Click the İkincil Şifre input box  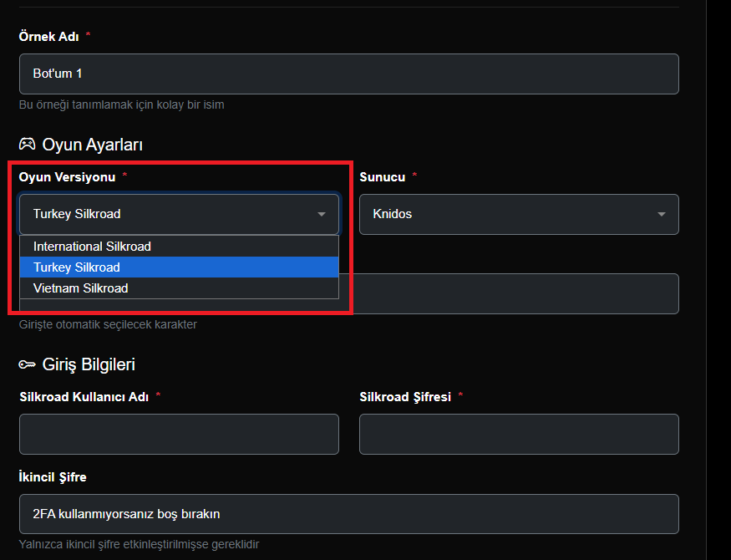click(348, 513)
